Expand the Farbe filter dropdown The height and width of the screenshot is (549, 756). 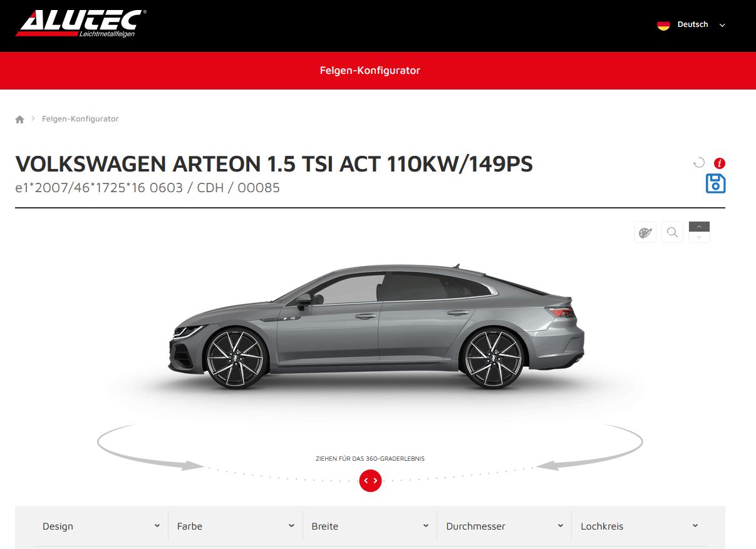(x=236, y=526)
